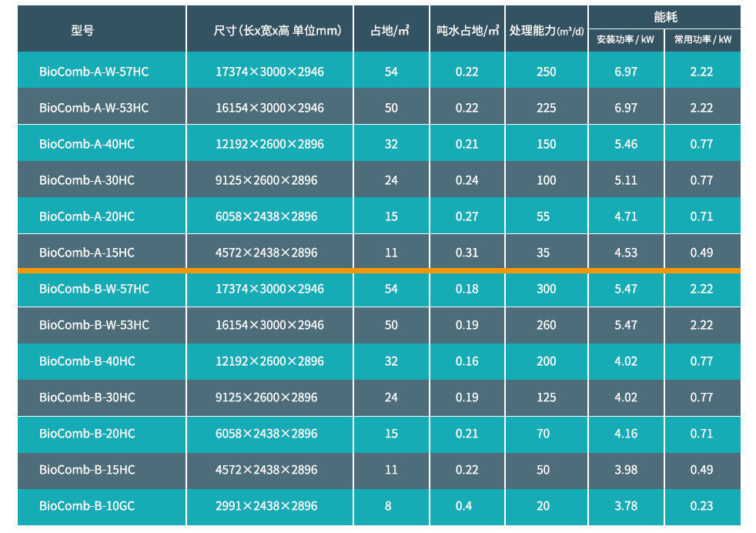Viewport: 756px width, 533px height.
Task: Click dimensions 4572×2438×2896 in BioComb-A-15HC row
Action: point(266,253)
